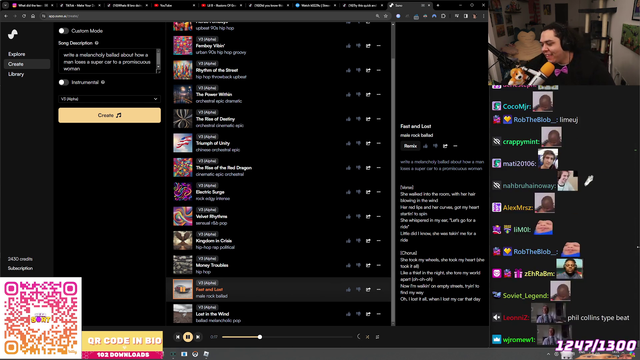Open more options for Money Troubles

(378, 265)
